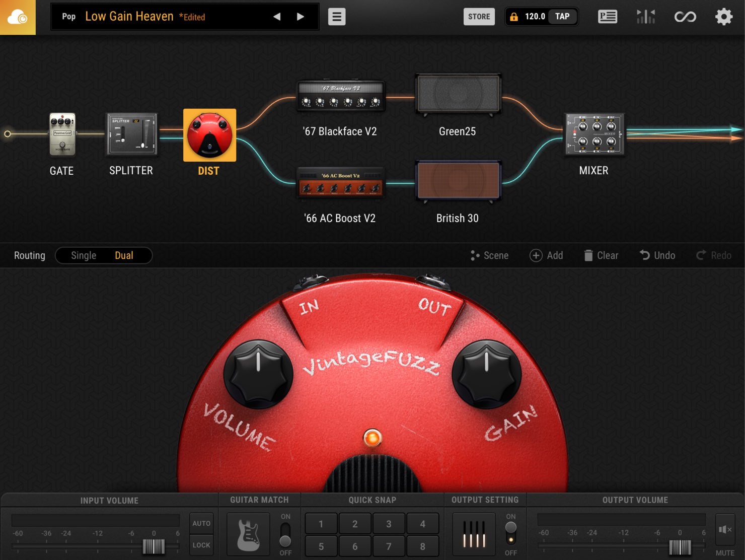Open the live view icon
Image resolution: width=745 pixels, height=560 pixels.
click(608, 17)
